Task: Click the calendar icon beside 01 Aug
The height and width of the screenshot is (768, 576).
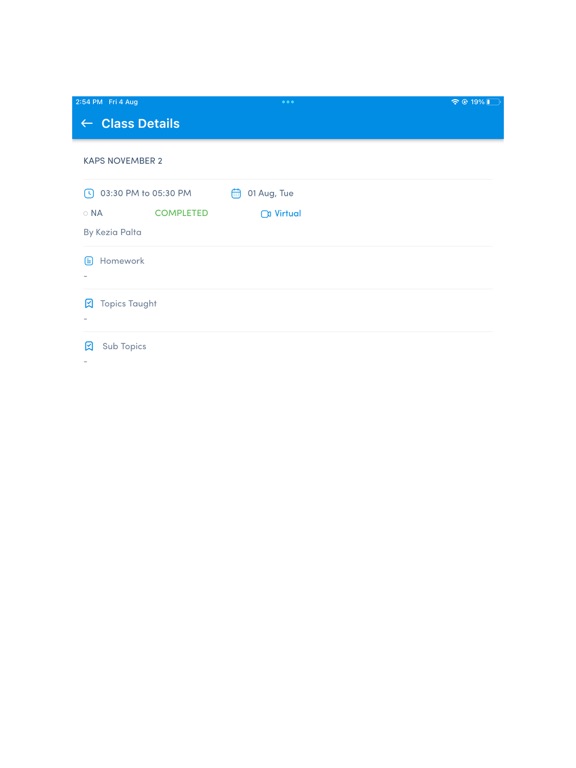Action: click(x=236, y=193)
